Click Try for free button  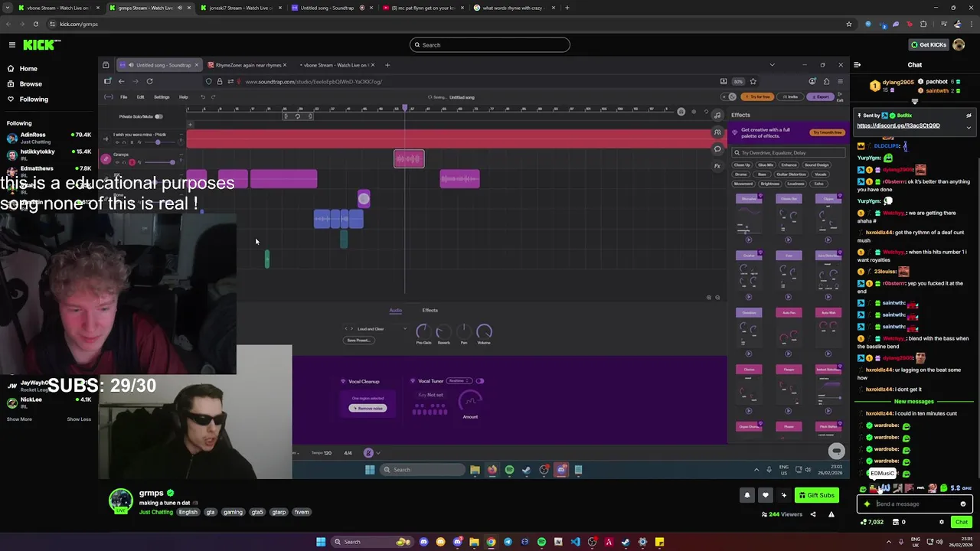757,96
